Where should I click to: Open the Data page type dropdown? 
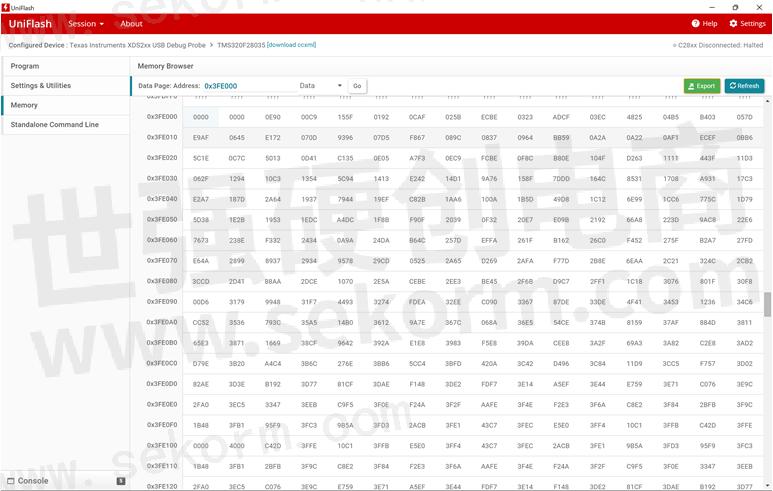321,86
